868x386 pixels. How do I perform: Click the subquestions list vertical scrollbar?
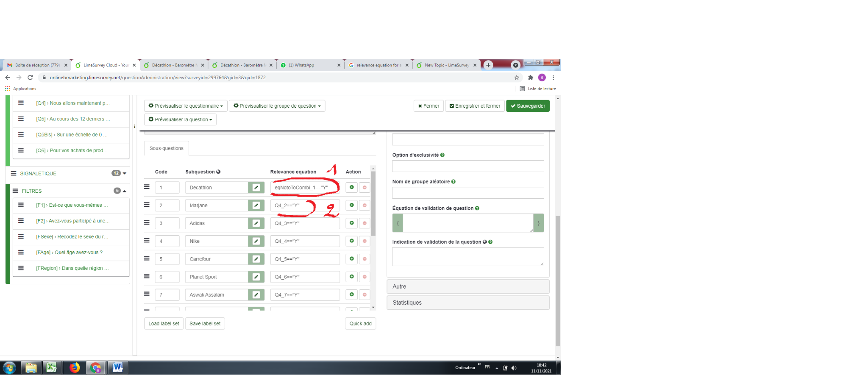click(373, 203)
